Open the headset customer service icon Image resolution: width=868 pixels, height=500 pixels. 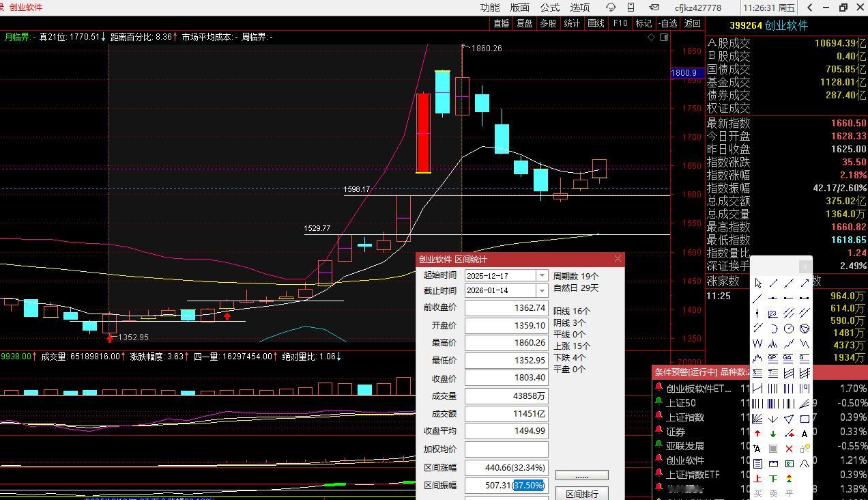[x=611, y=8]
